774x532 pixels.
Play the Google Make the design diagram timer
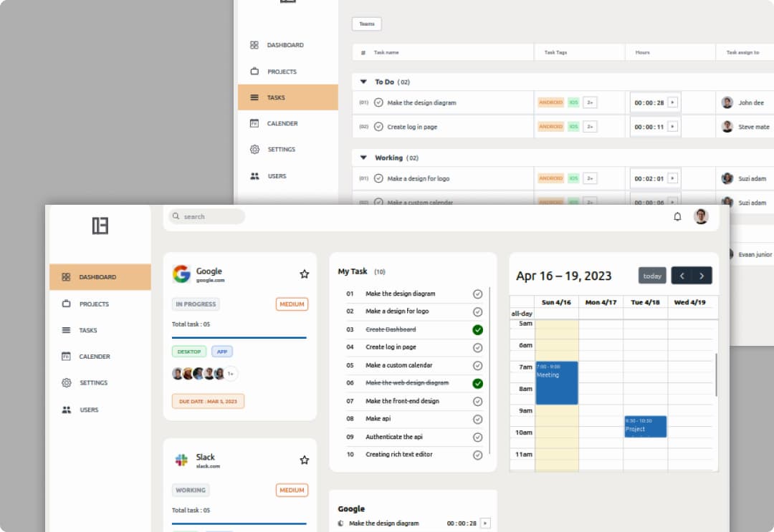485,523
